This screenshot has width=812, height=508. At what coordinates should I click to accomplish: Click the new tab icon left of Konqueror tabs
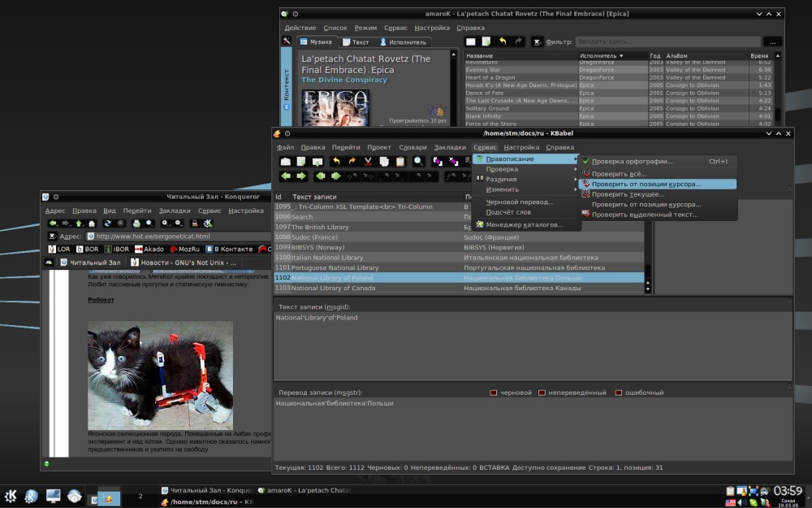49,263
